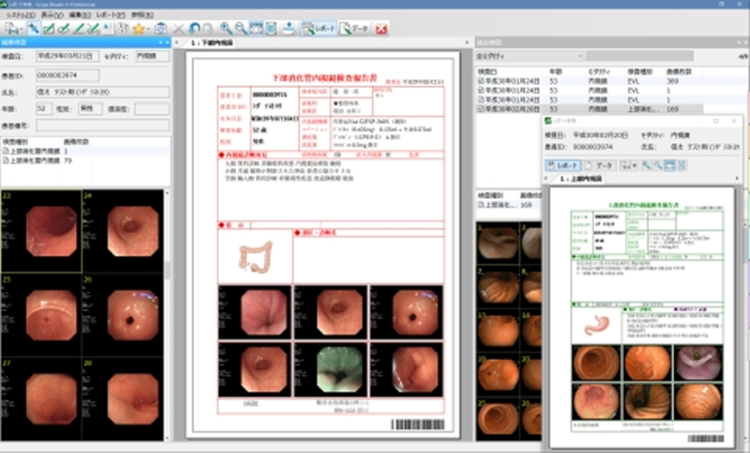Screen dimensions: 750x453
Task: Expand the print dropdown arrow in floating window
Action: click(636, 164)
